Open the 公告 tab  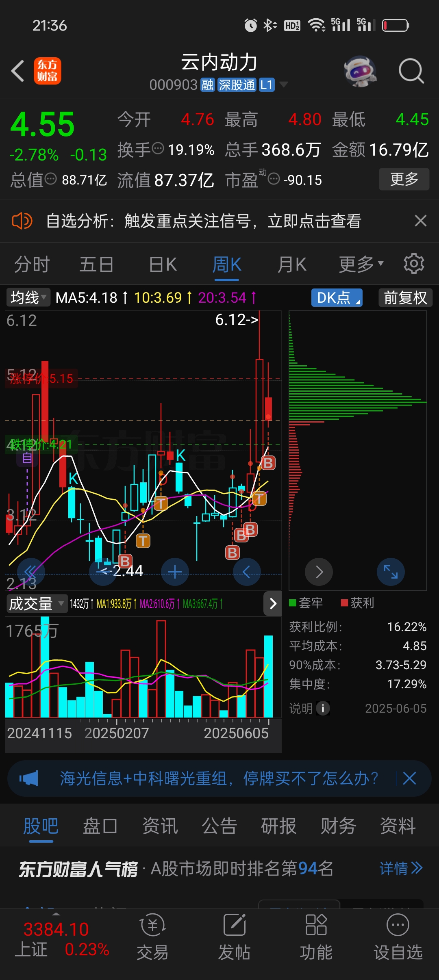[x=219, y=826]
